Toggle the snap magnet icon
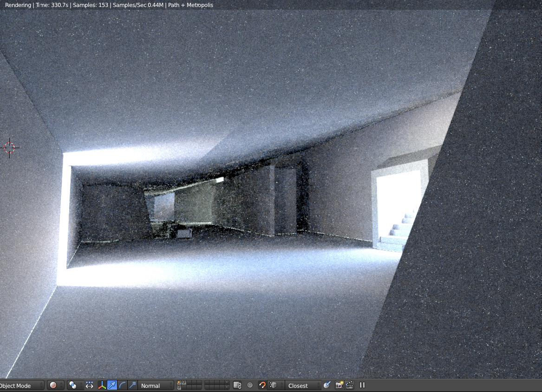The image size is (542, 392). [x=263, y=385]
